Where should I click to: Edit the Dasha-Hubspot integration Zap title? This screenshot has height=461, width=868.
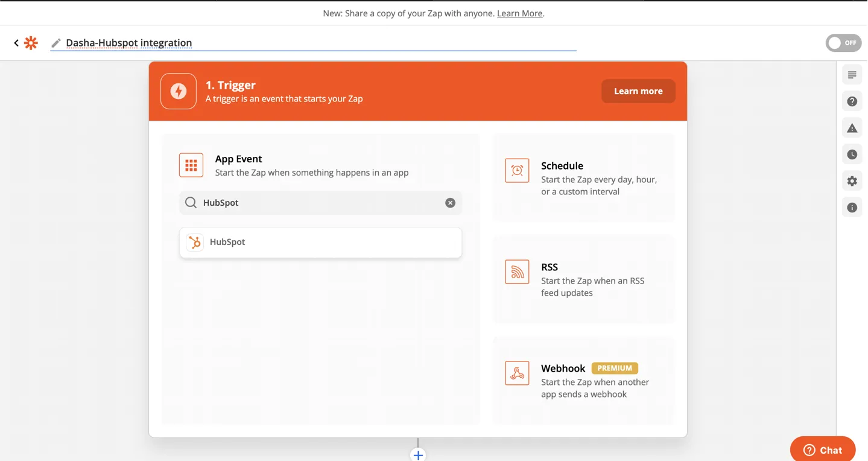coord(129,43)
